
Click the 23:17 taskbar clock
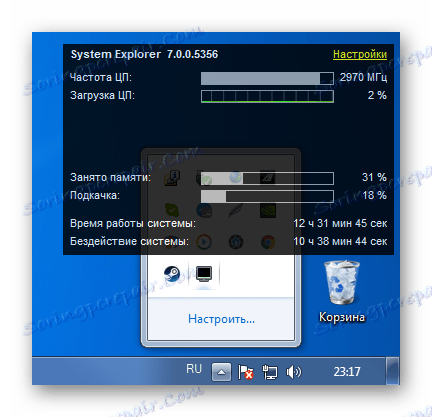[x=347, y=371]
